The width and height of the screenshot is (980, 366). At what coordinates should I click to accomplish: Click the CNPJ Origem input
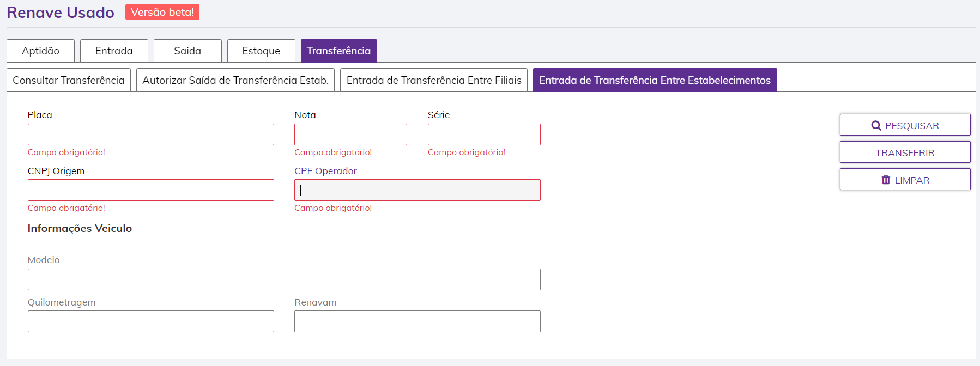(x=150, y=190)
